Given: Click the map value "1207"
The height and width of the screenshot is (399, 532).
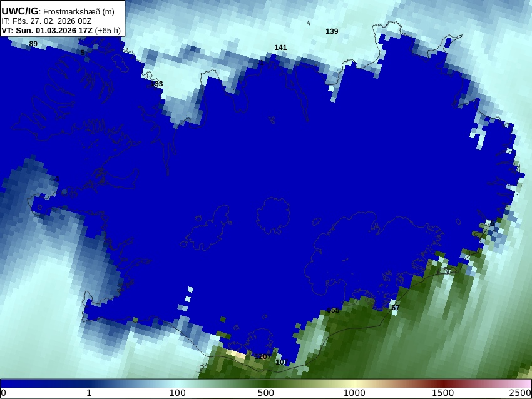Looking at the screenshot, I should [263, 356].
